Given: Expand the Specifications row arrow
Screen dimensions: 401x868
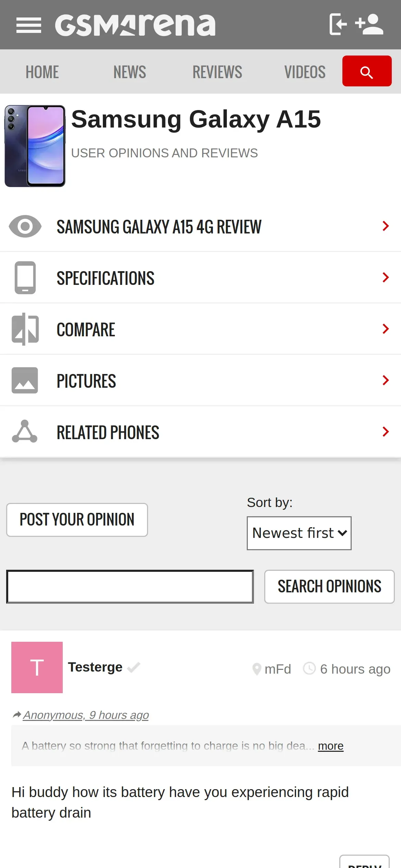Looking at the screenshot, I should pyautogui.click(x=386, y=277).
